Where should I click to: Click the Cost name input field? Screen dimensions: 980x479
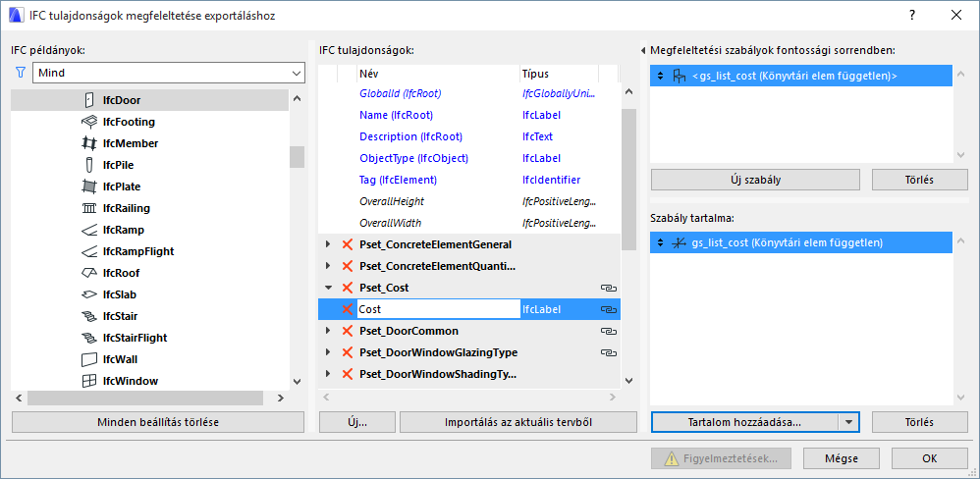coord(438,309)
